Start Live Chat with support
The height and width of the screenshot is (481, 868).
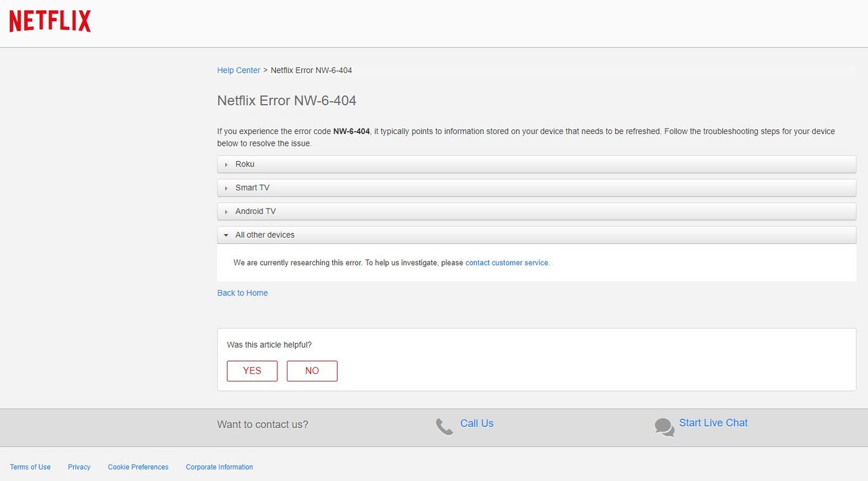click(713, 423)
